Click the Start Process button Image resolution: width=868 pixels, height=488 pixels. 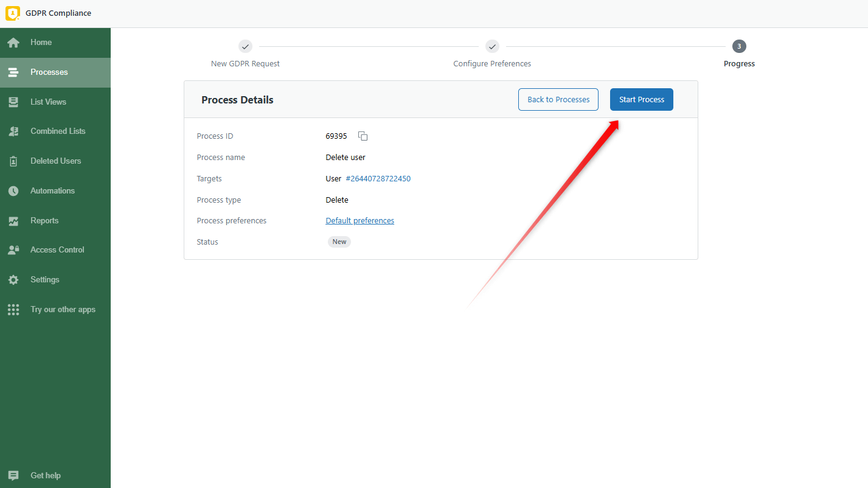click(x=642, y=100)
